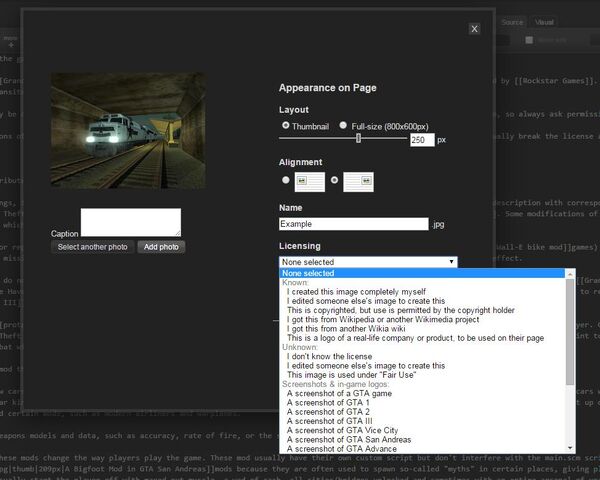The height and width of the screenshot is (480, 600).
Task: Select A screenshot of GTA Vice City
Action: (342, 430)
